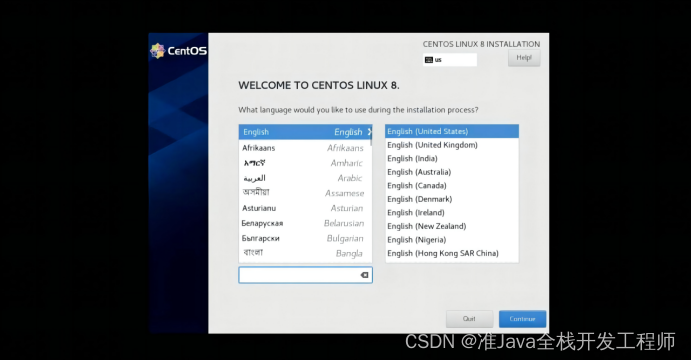692x361 pixels.
Task: Click the language list scrollbar
Action: pos(371,136)
